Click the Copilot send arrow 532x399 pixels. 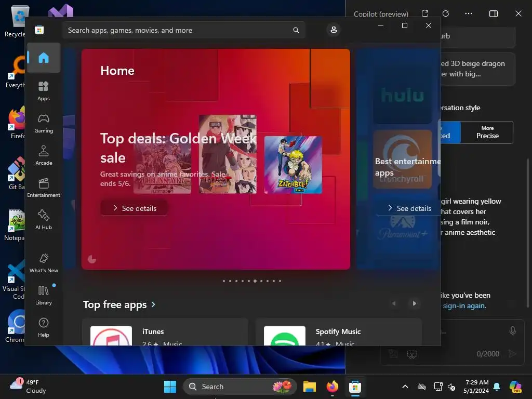point(512,354)
